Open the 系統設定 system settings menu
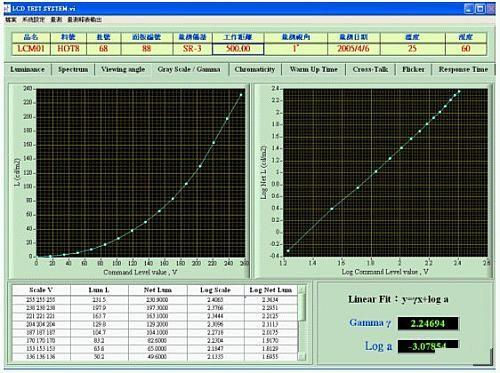This screenshot has height=373, width=500. pyautogui.click(x=33, y=20)
